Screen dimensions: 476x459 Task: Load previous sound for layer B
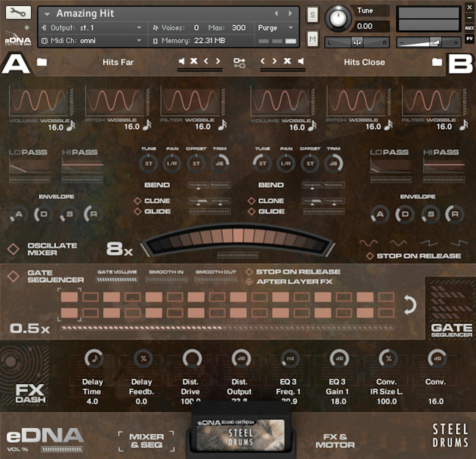[262, 61]
